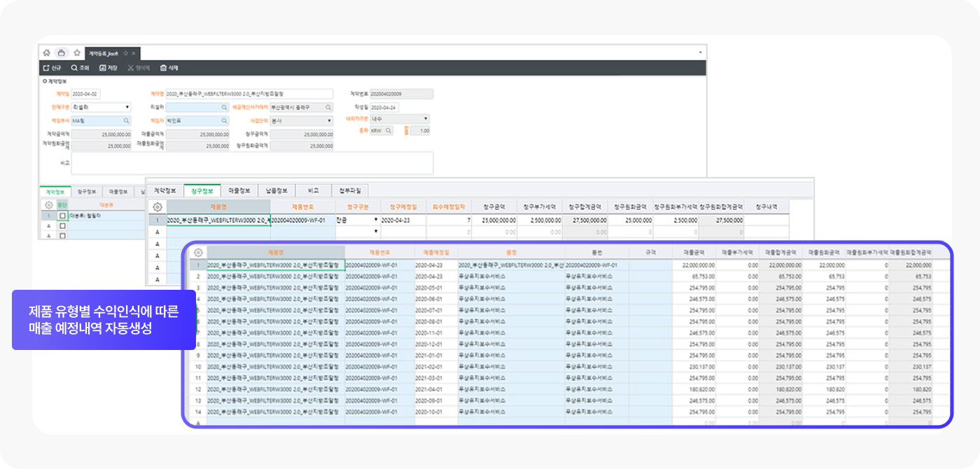This screenshot has width=980, height=469.
Task: Open grid settings gear above the 중단 checkboxes
Action: [48, 205]
